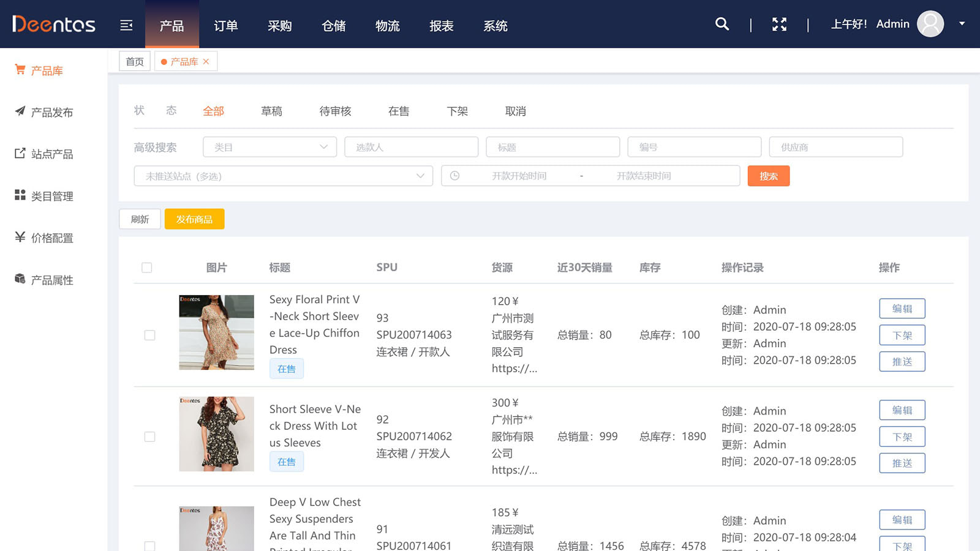The height and width of the screenshot is (551, 980).
Task: Pick 开款开始时间 date
Action: pyautogui.click(x=519, y=176)
